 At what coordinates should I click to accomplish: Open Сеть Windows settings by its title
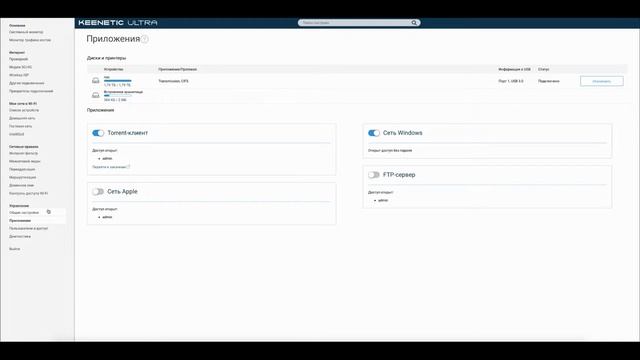point(402,133)
